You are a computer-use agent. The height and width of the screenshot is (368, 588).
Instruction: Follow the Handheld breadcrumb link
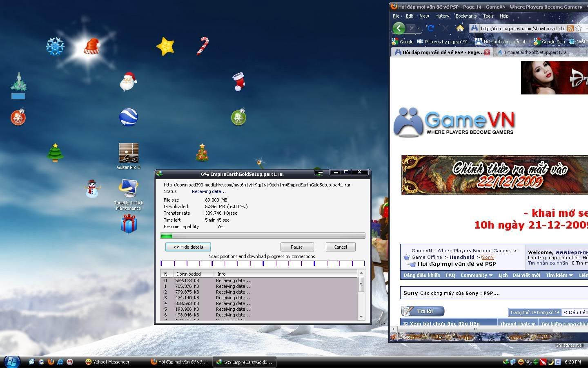click(x=462, y=257)
